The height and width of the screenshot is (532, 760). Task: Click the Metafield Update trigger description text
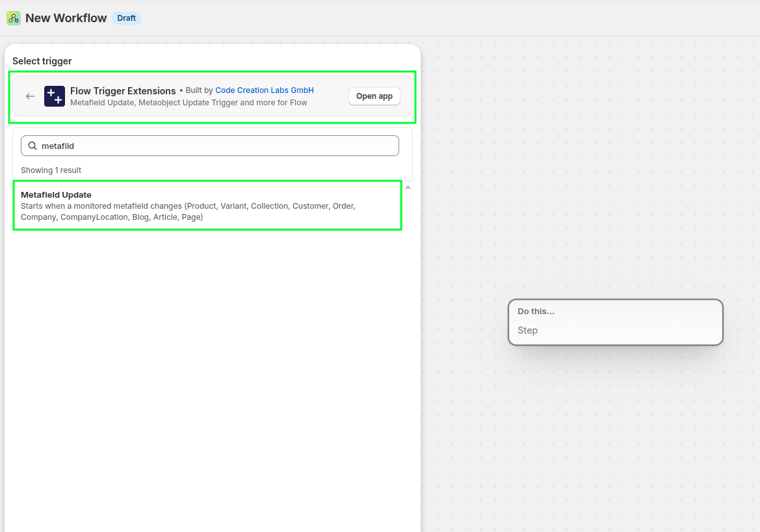pos(188,211)
